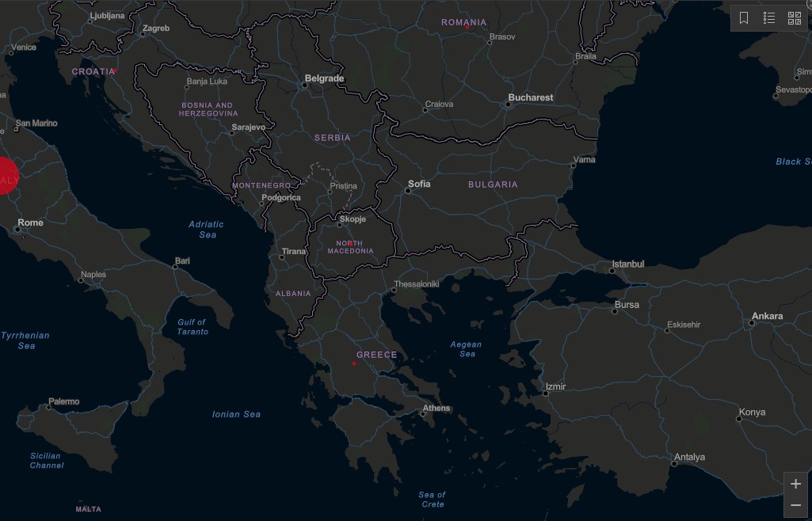Viewport: 812px width, 521px height.
Task: Click the Podgorica city label
Action: 280,198
